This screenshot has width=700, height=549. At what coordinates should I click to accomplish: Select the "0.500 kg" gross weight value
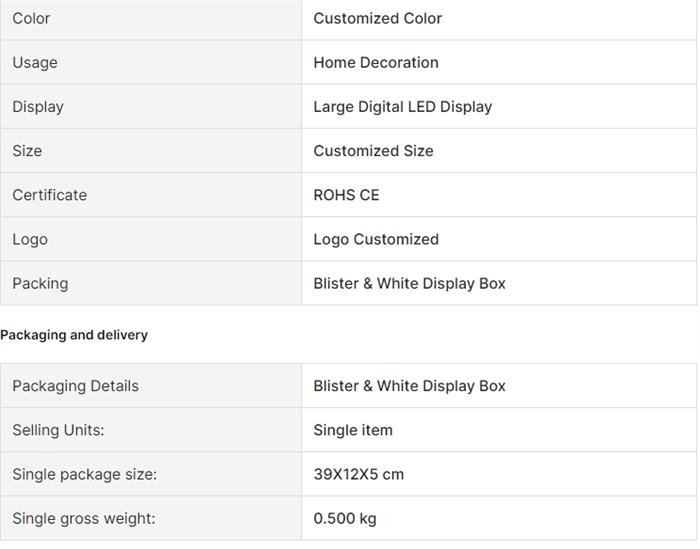(x=344, y=518)
